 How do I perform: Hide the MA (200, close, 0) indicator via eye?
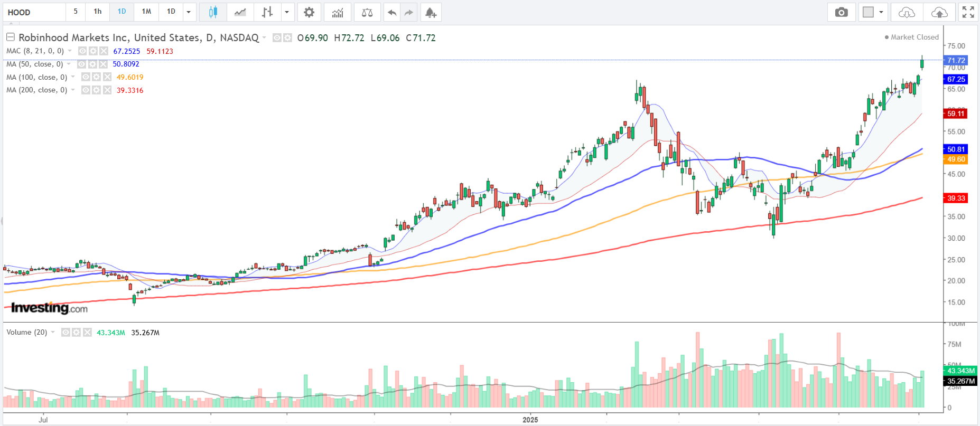[86, 90]
